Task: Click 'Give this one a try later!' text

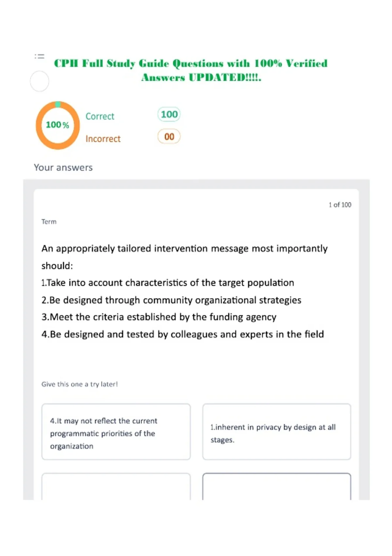Action: click(x=79, y=384)
